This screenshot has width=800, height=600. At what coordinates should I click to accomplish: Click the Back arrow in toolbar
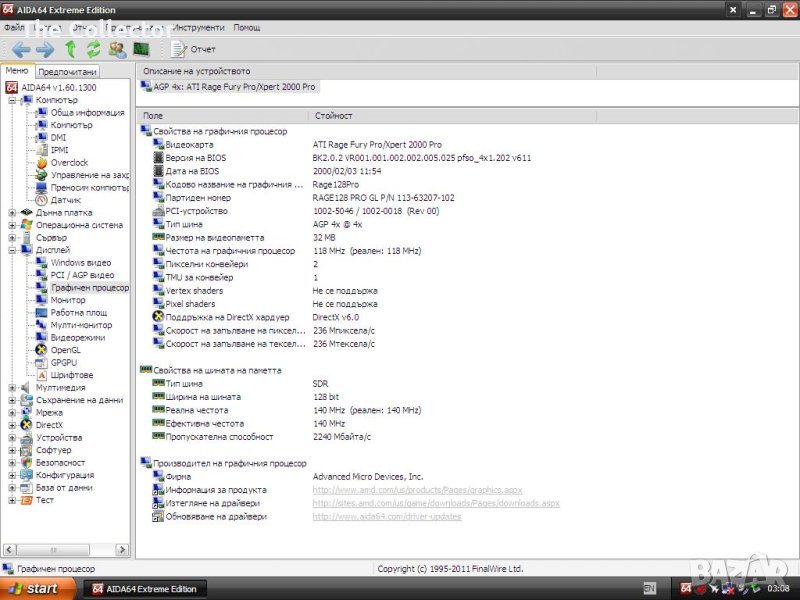coord(21,49)
